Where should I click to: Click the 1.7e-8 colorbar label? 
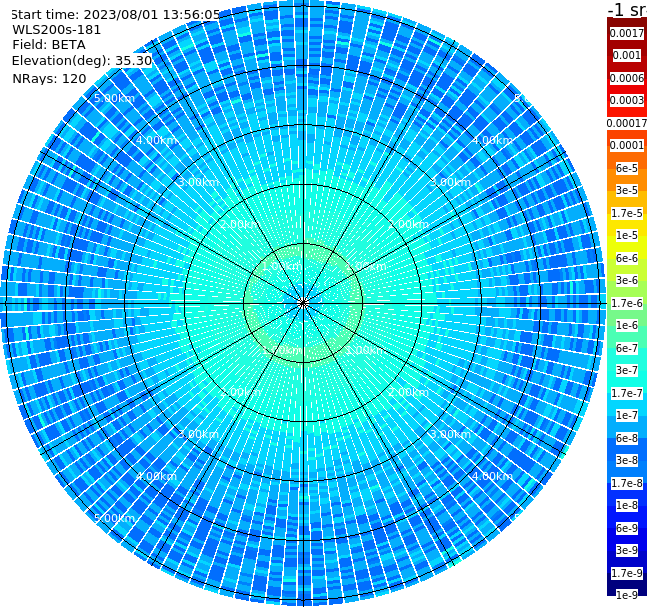(x=627, y=483)
